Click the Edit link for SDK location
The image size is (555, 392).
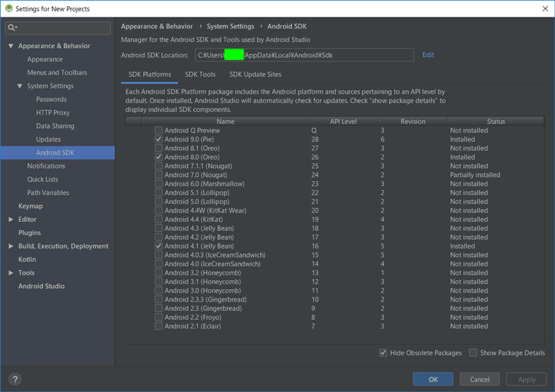tap(428, 55)
